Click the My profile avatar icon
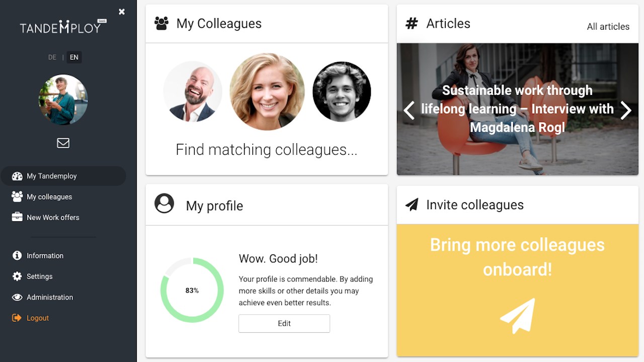This screenshot has height=362, width=644. tap(164, 204)
